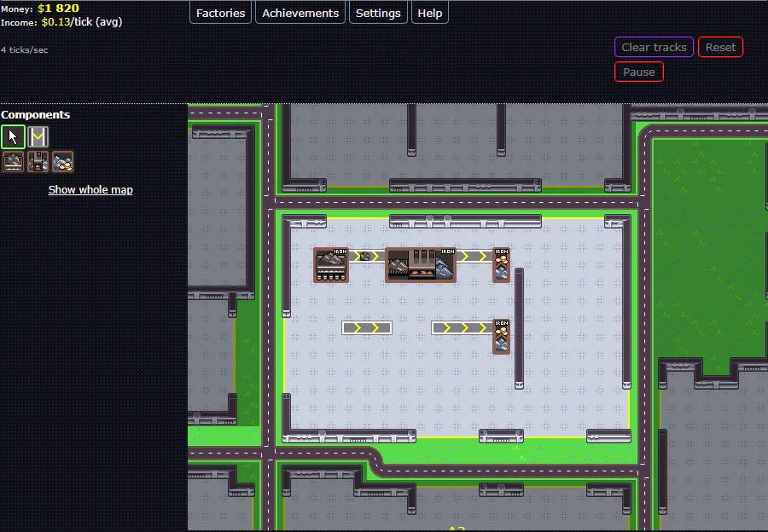Click the ore item on the conveyor

365,256
